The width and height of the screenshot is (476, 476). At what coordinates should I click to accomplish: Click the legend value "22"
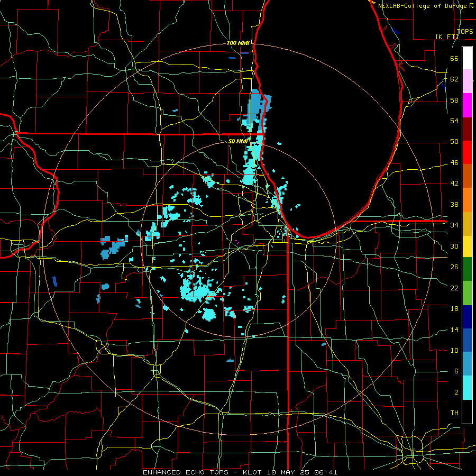tap(454, 288)
